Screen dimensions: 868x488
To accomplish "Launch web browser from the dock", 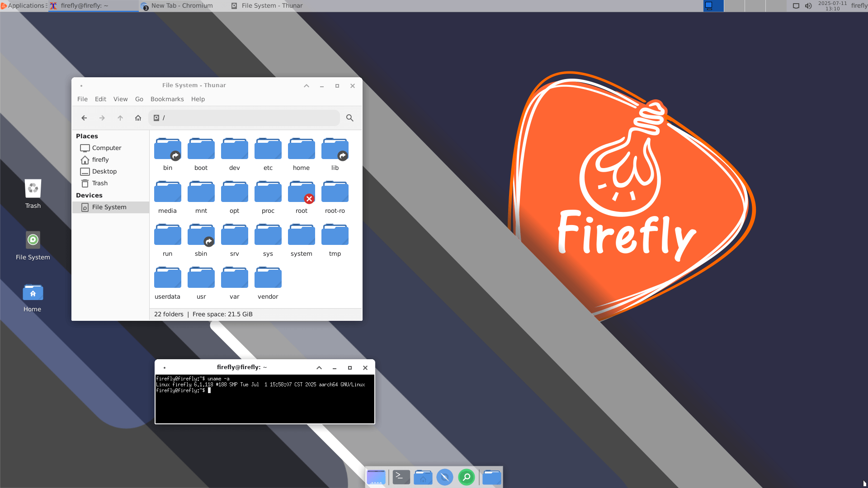I will pyautogui.click(x=445, y=477).
